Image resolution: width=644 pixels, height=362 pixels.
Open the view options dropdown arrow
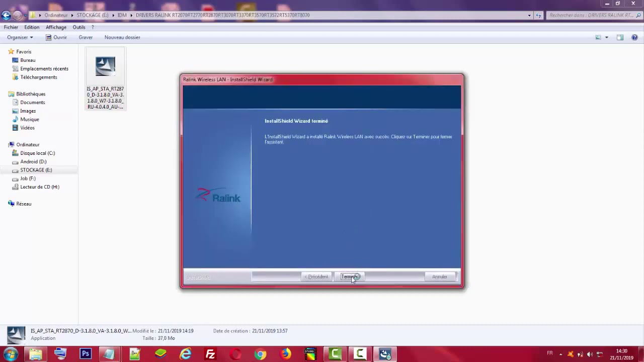(x=606, y=37)
